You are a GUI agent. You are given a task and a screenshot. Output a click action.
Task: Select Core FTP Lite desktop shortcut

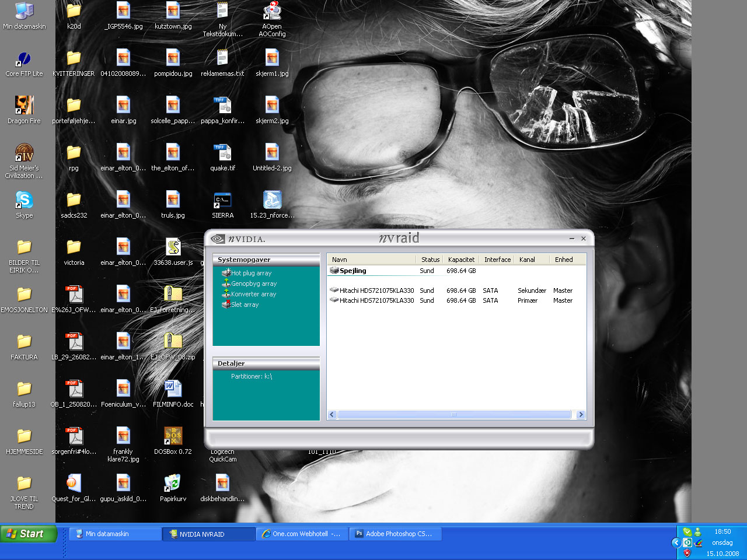[24, 64]
